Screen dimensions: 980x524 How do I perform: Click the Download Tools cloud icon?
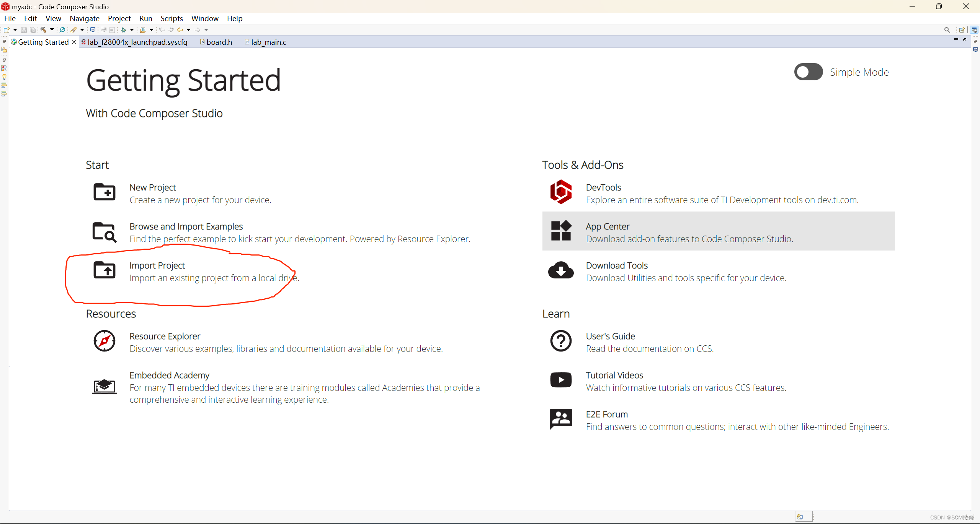(x=561, y=270)
